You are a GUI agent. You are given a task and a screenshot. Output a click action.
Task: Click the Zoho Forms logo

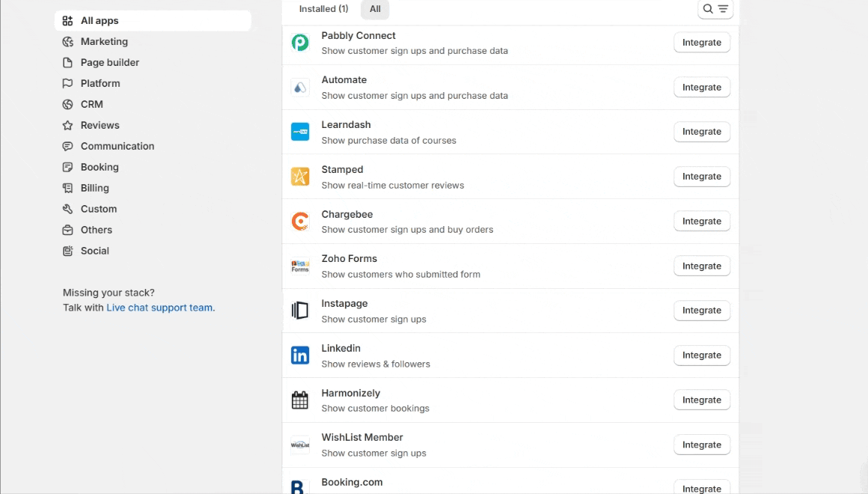coord(300,266)
